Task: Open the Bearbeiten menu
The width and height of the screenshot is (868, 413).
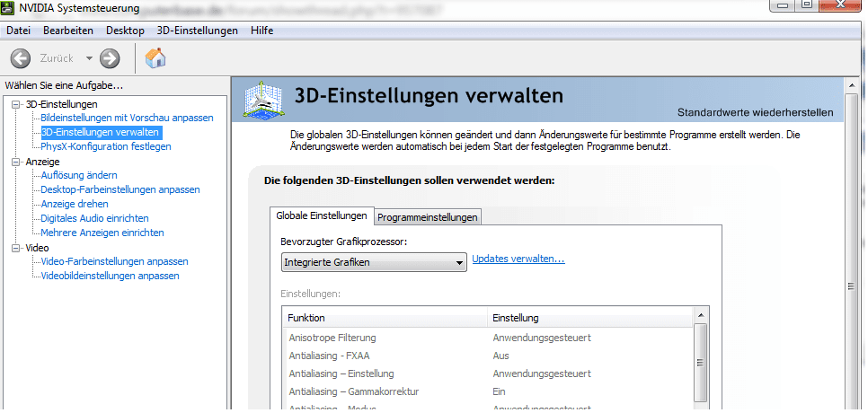Action: coord(68,31)
